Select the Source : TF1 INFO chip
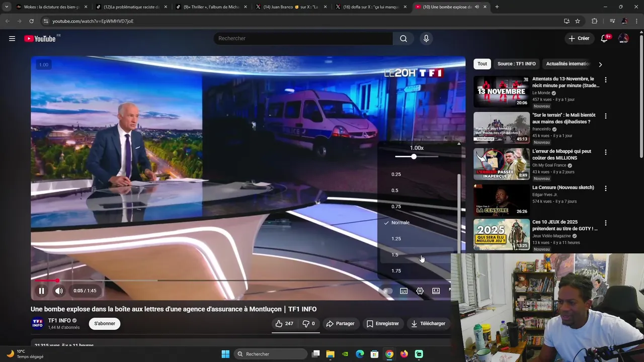Screen dimensions: 644x362 point(516,64)
